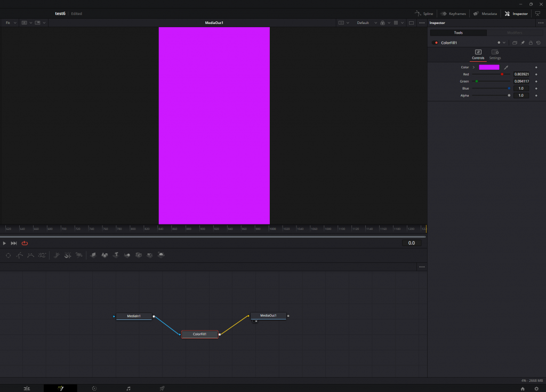This screenshot has width=546, height=392.
Task: Expand the Color parameter group
Action: point(473,67)
